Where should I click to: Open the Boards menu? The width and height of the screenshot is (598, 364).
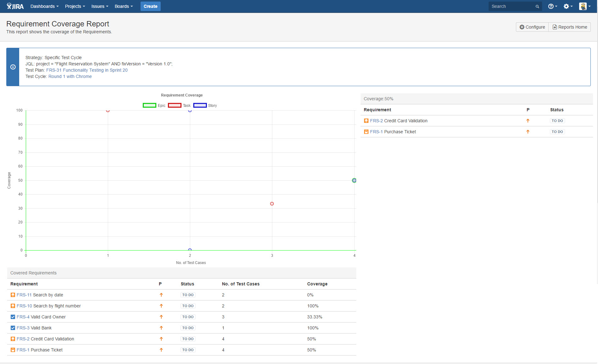(x=124, y=6)
